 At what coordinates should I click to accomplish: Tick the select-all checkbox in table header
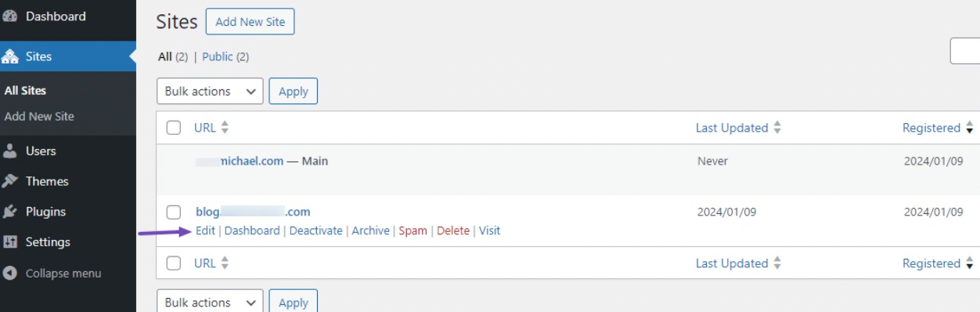pyautogui.click(x=174, y=128)
